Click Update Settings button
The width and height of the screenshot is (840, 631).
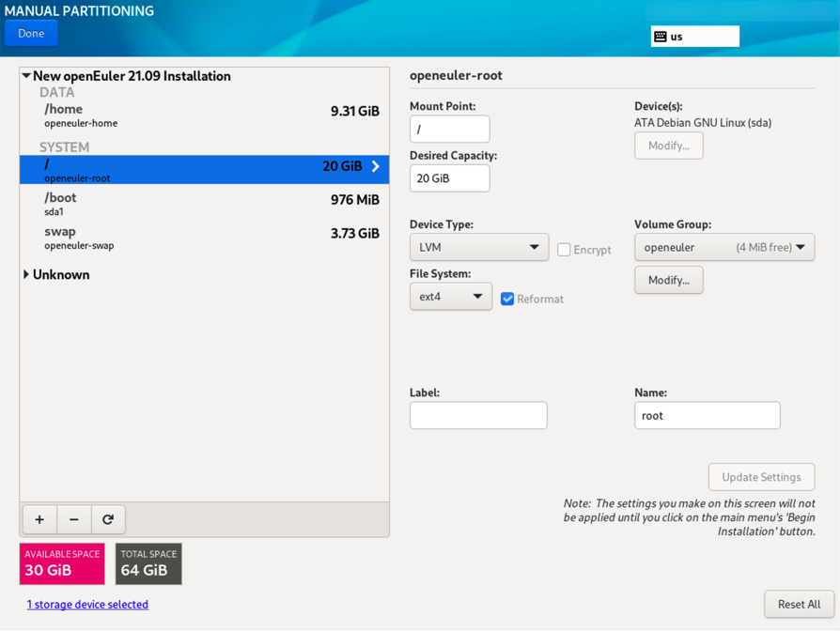point(761,477)
